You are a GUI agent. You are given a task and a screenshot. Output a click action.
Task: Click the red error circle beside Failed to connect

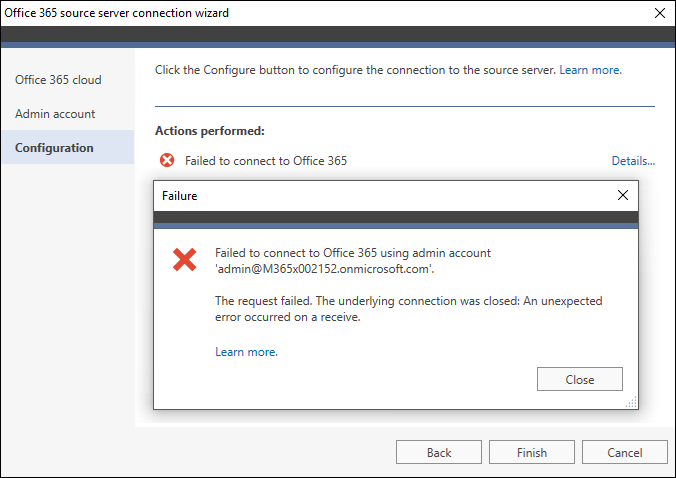(x=167, y=160)
